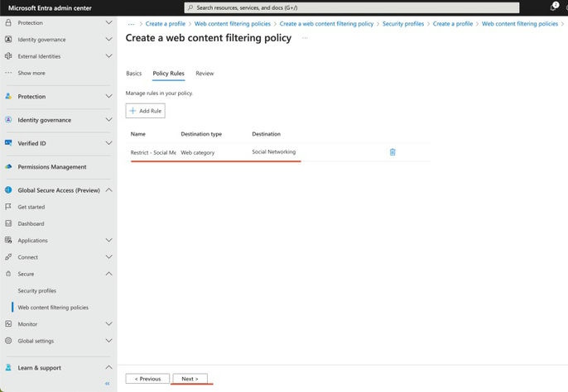The width and height of the screenshot is (568, 392).
Task: Click the Permissions Management cloud icon
Action: coord(8,166)
